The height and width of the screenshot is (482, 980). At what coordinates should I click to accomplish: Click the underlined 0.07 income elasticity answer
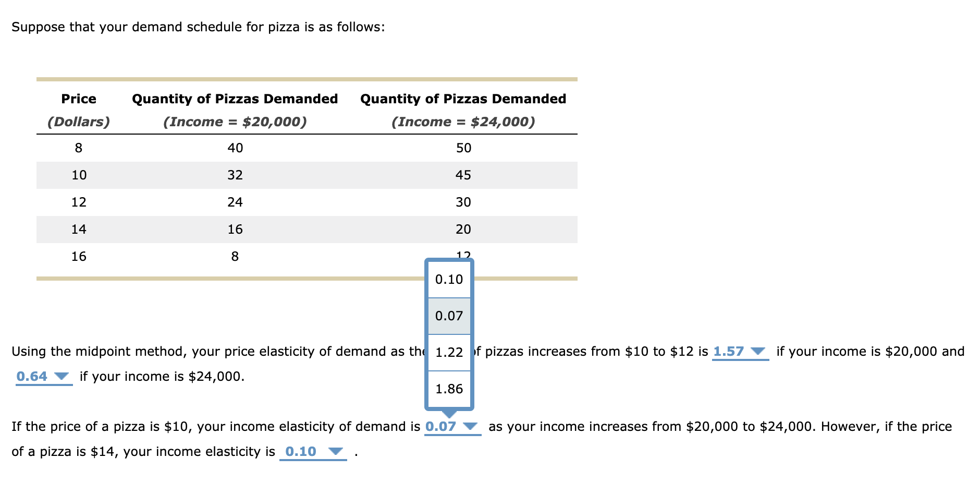pos(440,425)
